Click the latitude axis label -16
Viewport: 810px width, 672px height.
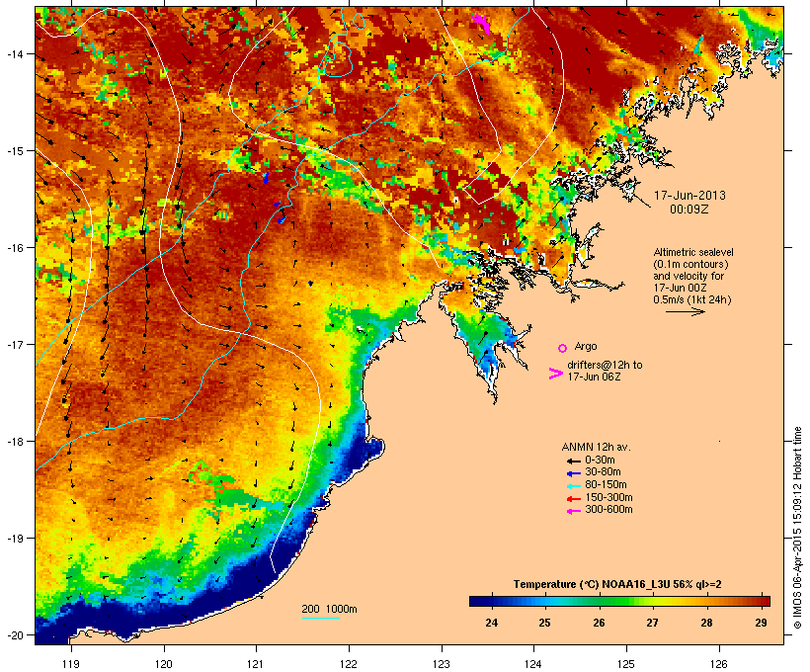[x=15, y=248]
